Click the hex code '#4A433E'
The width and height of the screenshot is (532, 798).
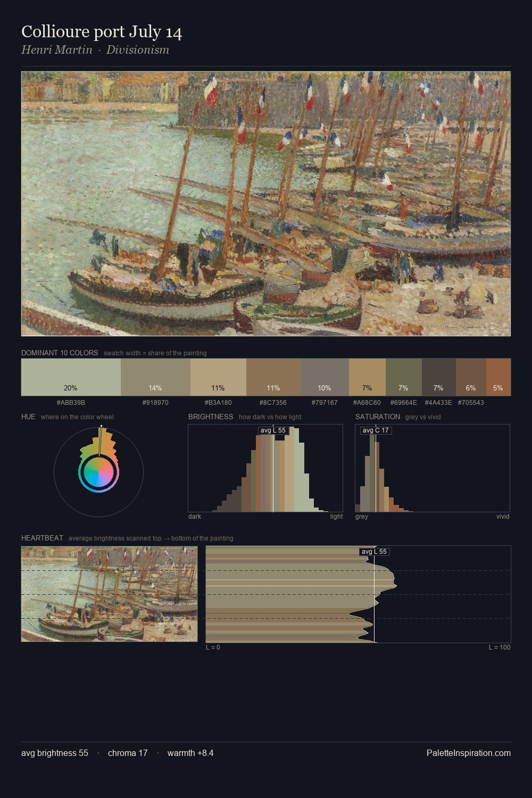[438, 403]
